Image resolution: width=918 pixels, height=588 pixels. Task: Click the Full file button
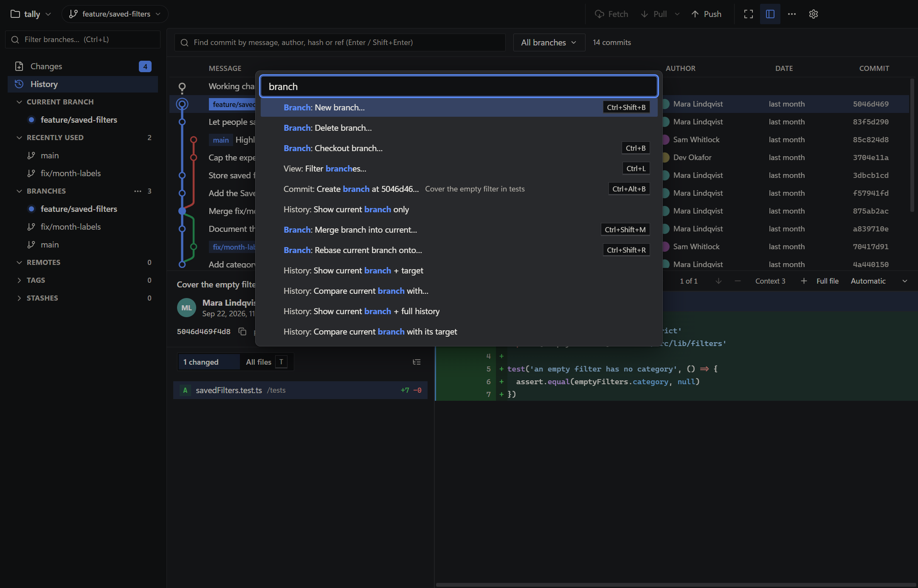point(827,281)
